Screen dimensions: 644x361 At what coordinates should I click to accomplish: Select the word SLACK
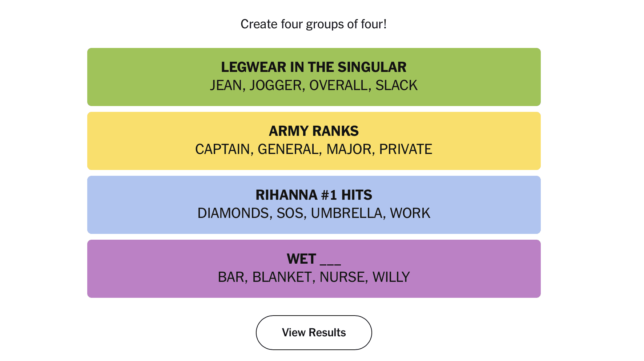tap(397, 85)
